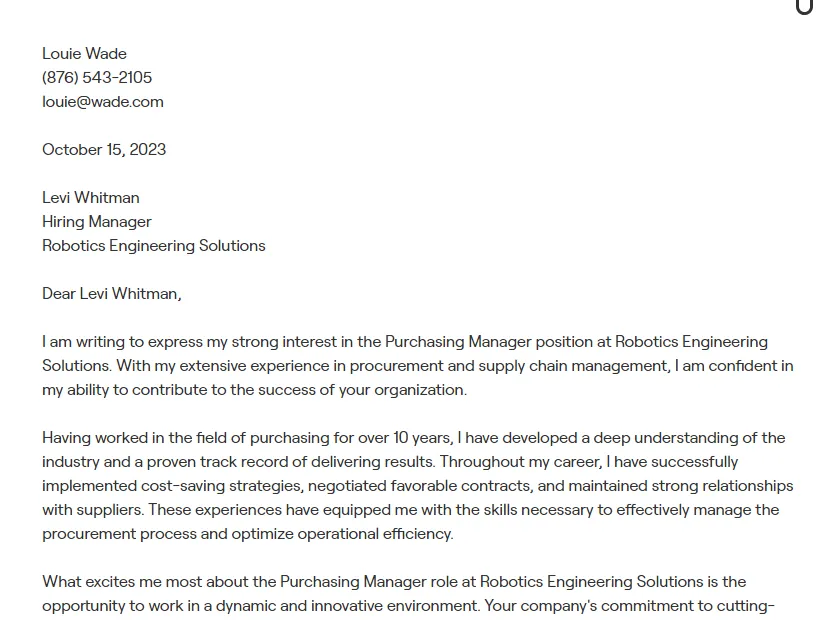836x620 pixels.
Task: Click the partially visible icon at top right
Action: coord(804,7)
